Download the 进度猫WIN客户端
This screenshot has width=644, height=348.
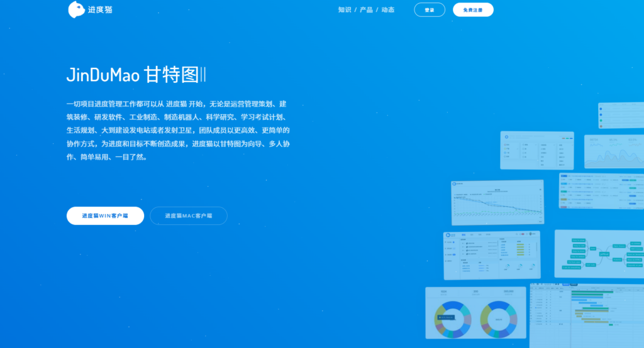pos(105,215)
